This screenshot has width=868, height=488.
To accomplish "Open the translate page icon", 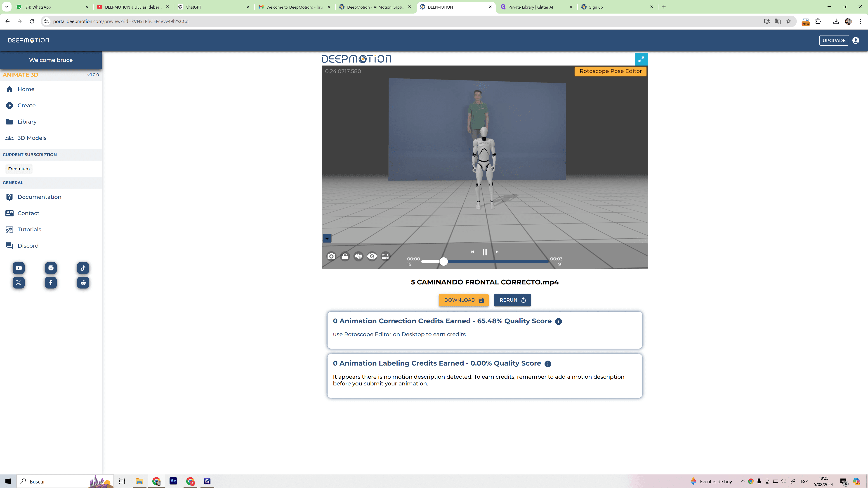I will point(778,21).
